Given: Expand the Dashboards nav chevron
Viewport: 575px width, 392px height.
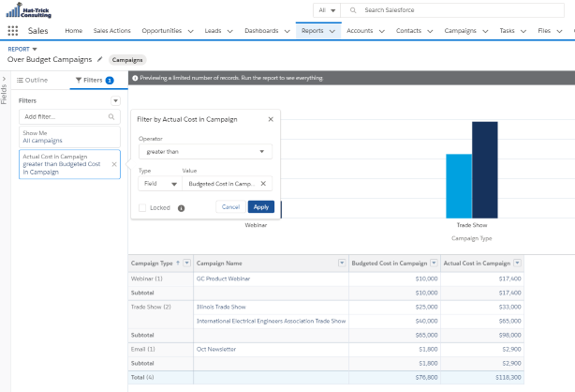Looking at the screenshot, I should click(x=287, y=31).
